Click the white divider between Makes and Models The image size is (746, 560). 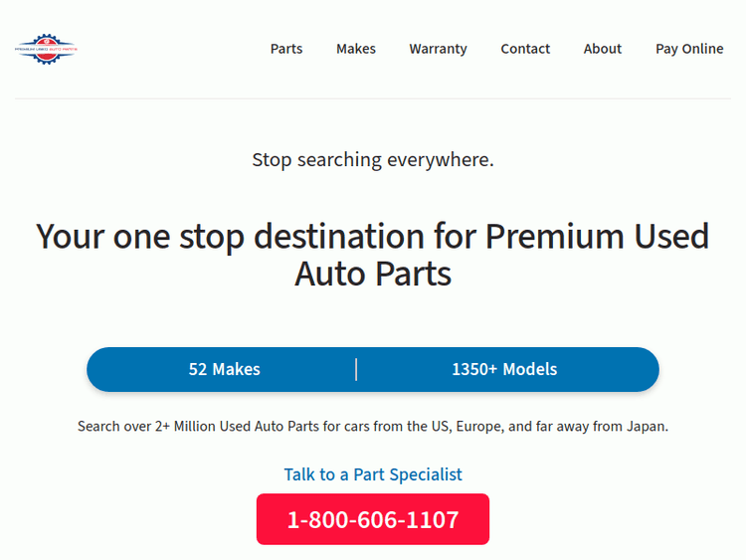coord(356,369)
